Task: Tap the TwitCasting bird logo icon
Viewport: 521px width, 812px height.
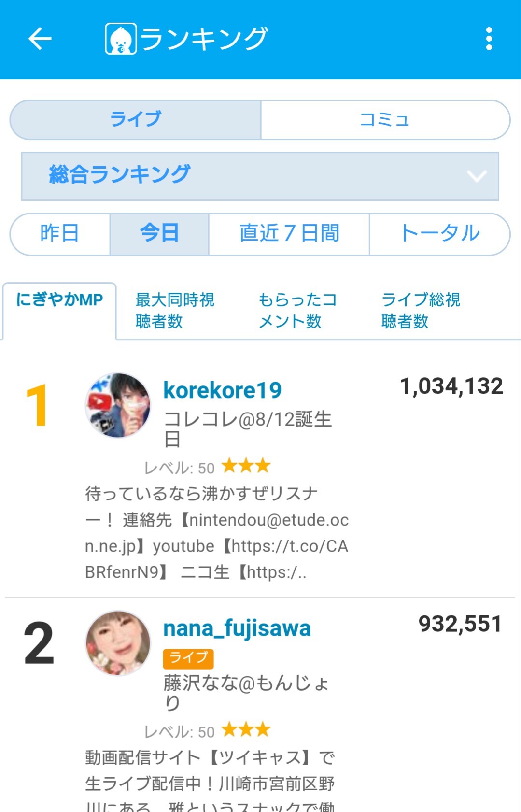Action: [120, 39]
